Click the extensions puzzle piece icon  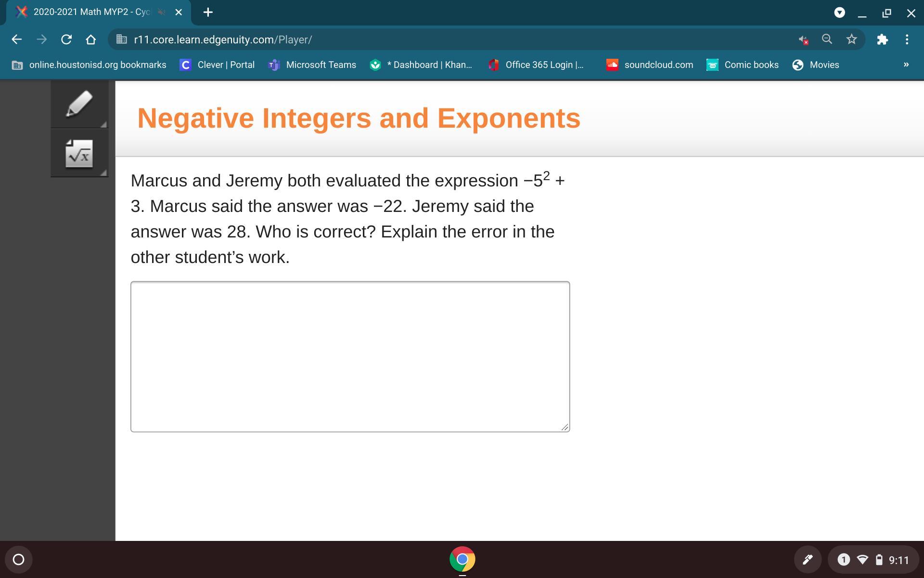(882, 39)
